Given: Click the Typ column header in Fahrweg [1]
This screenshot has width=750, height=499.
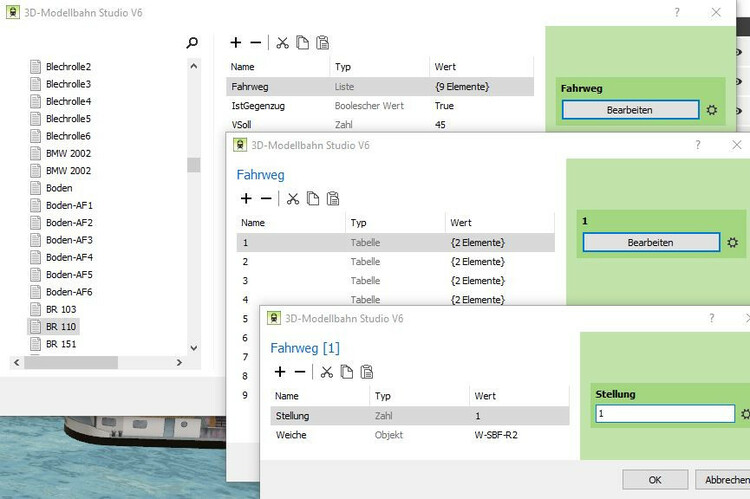Looking at the screenshot, I should point(419,396).
